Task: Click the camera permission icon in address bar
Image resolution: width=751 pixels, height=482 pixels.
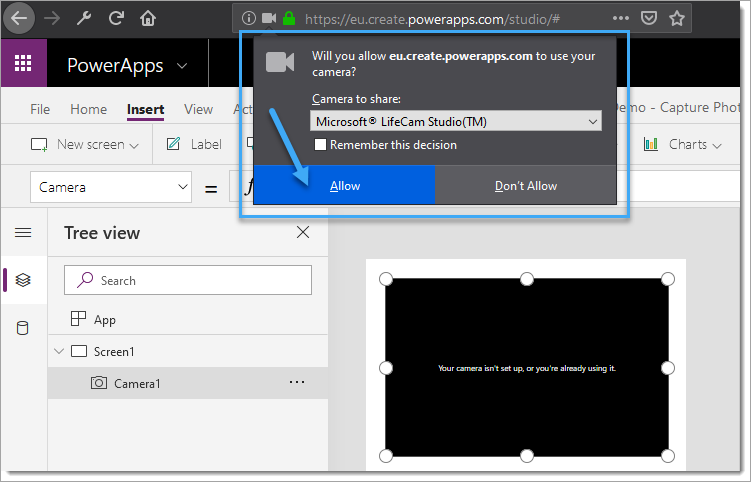Action: 269,19
